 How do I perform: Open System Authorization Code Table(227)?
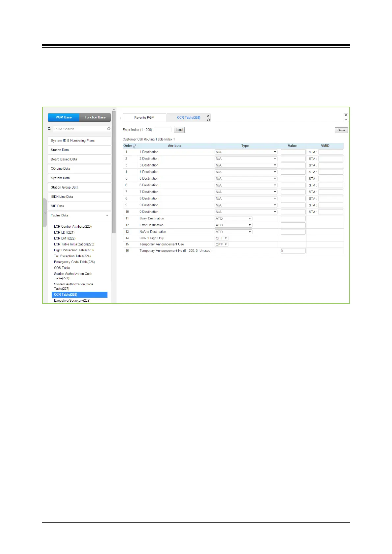(x=74, y=287)
